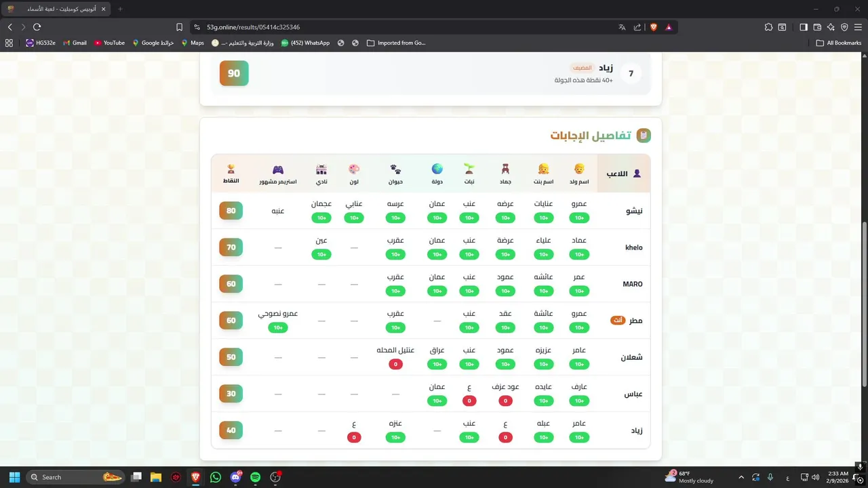This screenshot has height=488, width=868.
Task: Click the جماد chair icon
Action: coord(505,169)
